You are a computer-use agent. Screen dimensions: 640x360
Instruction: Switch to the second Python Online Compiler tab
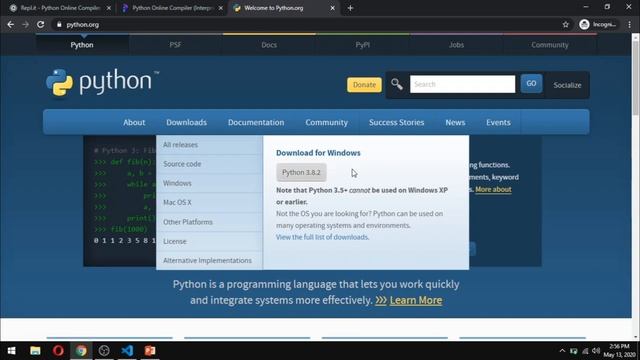pos(172,8)
